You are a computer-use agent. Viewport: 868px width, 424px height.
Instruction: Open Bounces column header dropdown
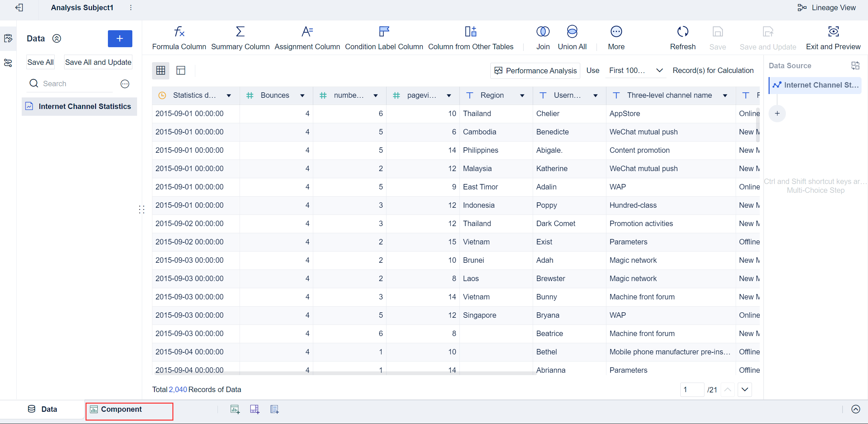click(302, 96)
